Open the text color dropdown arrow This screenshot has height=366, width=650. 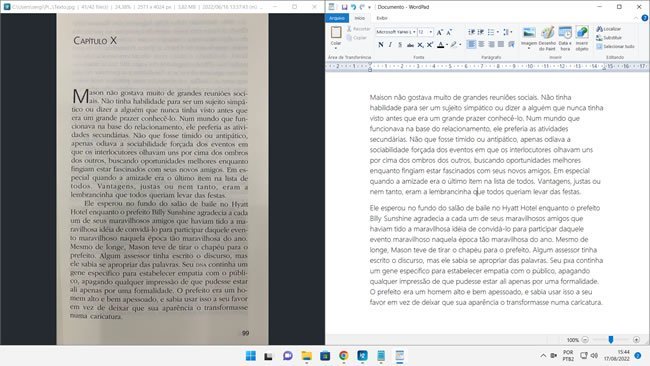447,44
